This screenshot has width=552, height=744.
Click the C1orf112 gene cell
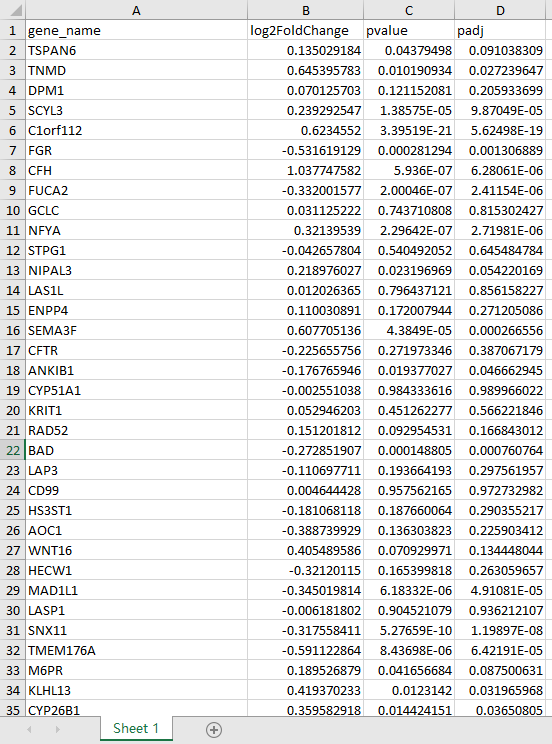pos(136,130)
